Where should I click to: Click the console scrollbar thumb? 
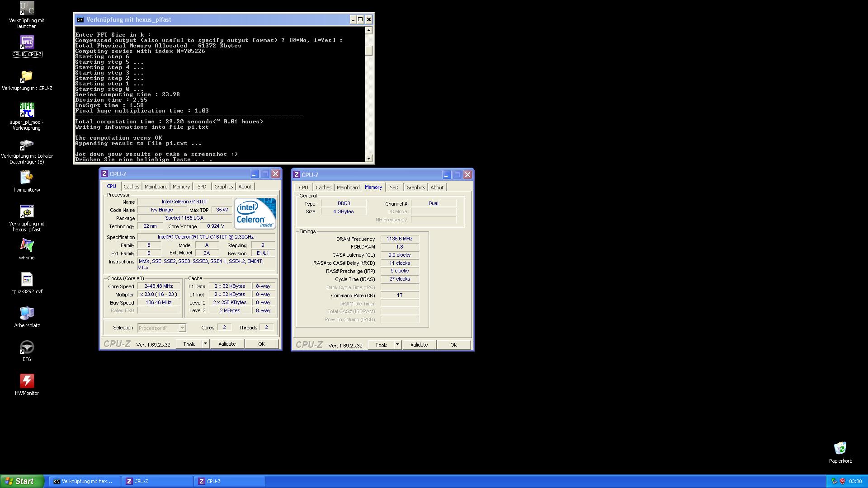pyautogui.click(x=368, y=51)
